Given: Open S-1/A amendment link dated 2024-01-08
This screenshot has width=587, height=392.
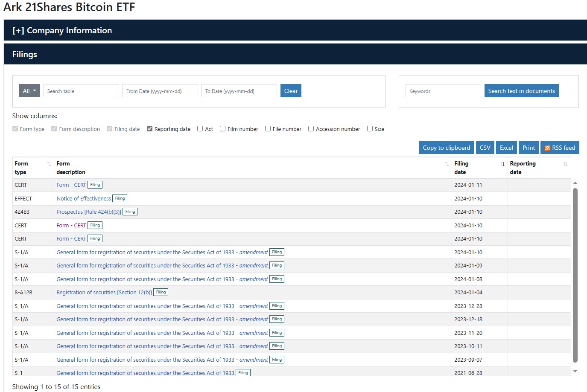Looking at the screenshot, I should point(162,279).
